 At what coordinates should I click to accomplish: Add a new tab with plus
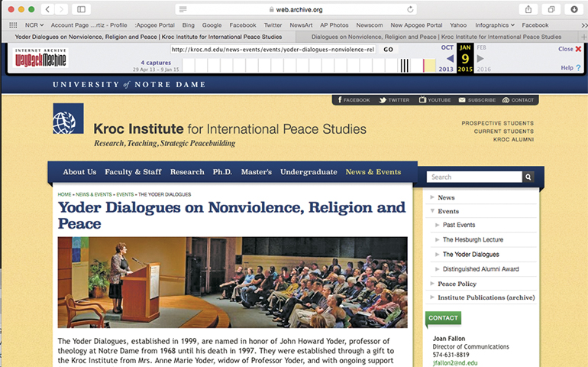click(x=583, y=37)
